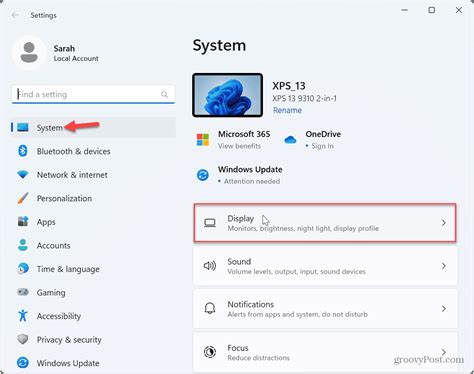Click the Windows Update status icon in System pane
Image resolution: width=474 pixels, height=374 pixels.
(x=203, y=175)
